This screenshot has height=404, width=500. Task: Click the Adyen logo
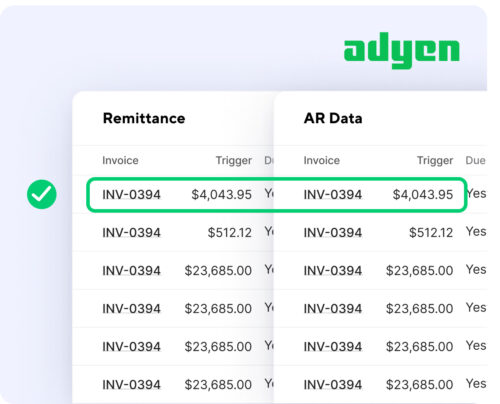pos(402,51)
